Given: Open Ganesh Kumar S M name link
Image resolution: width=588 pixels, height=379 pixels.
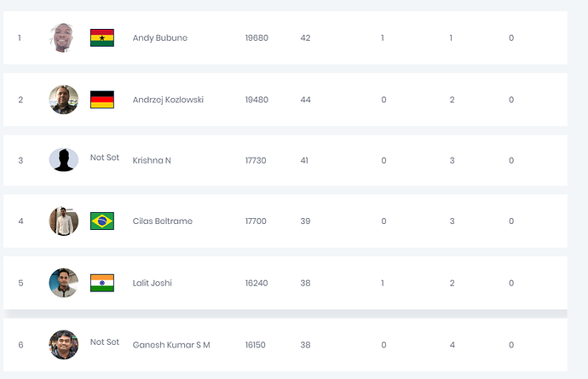Looking at the screenshot, I should point(171,345).
